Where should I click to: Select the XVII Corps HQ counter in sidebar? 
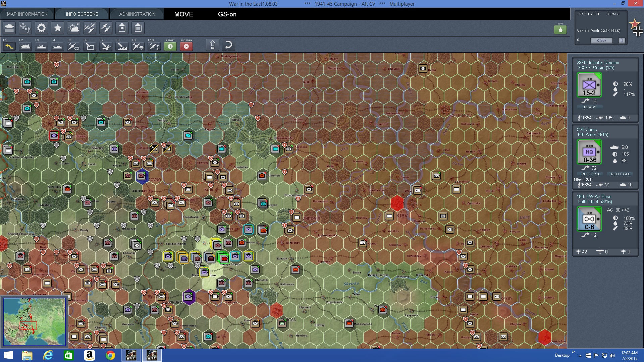[x=589, y=152]
